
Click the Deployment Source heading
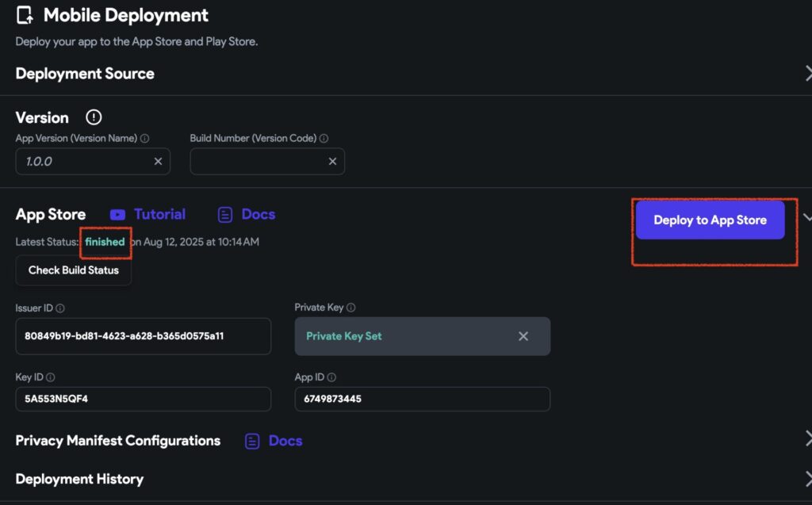[85, 74]
